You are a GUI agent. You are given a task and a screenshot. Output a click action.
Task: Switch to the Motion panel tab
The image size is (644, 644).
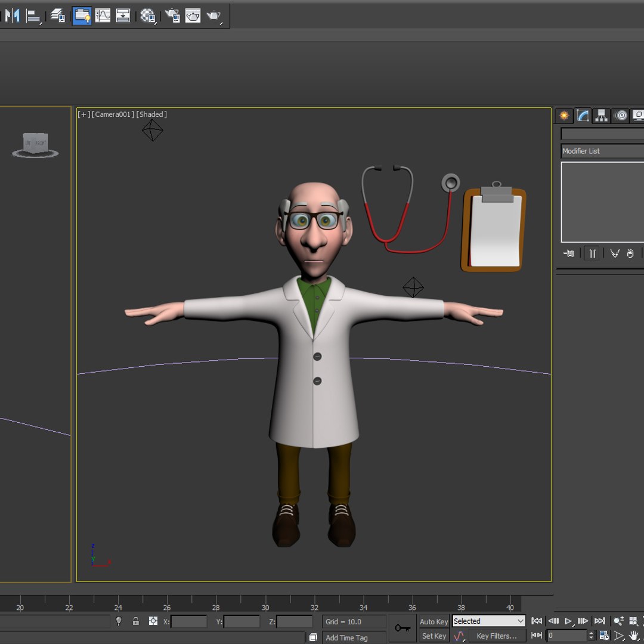click(621, 116)
